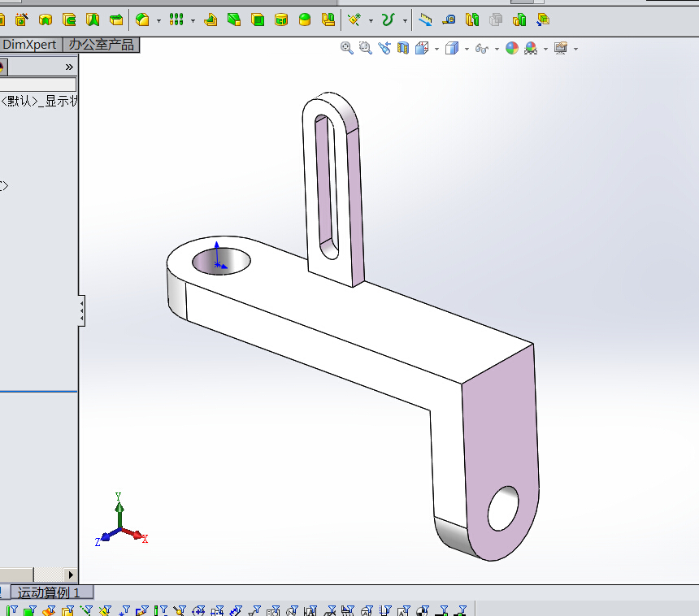The width and height of the screenshot is (699, 616).
Task: Click the greyed-out Combine bodies icon
Action: click(496, 20)
